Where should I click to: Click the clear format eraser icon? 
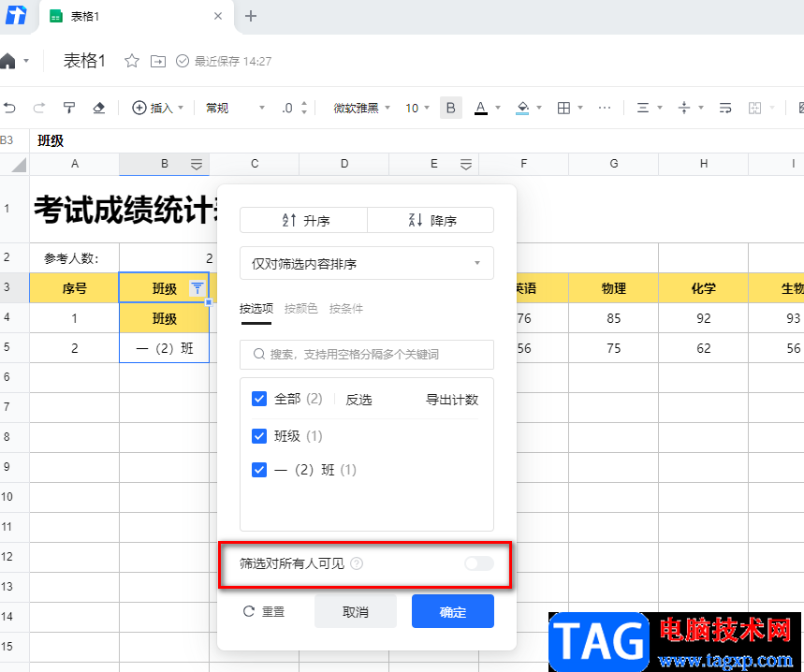[98, 108]
